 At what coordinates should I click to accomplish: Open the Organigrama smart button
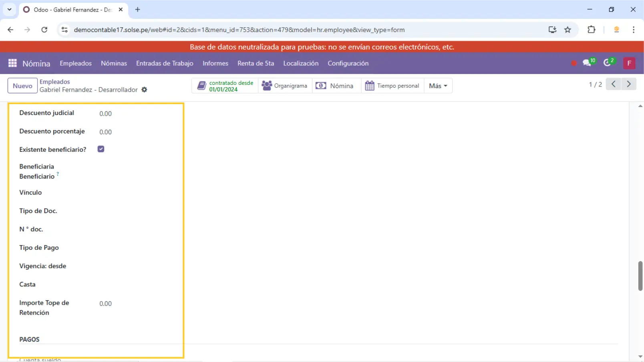285,86
